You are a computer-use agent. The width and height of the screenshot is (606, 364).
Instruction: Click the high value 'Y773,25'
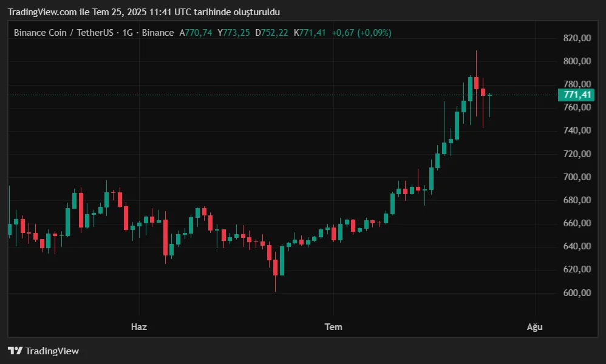(x=233, y=33)
